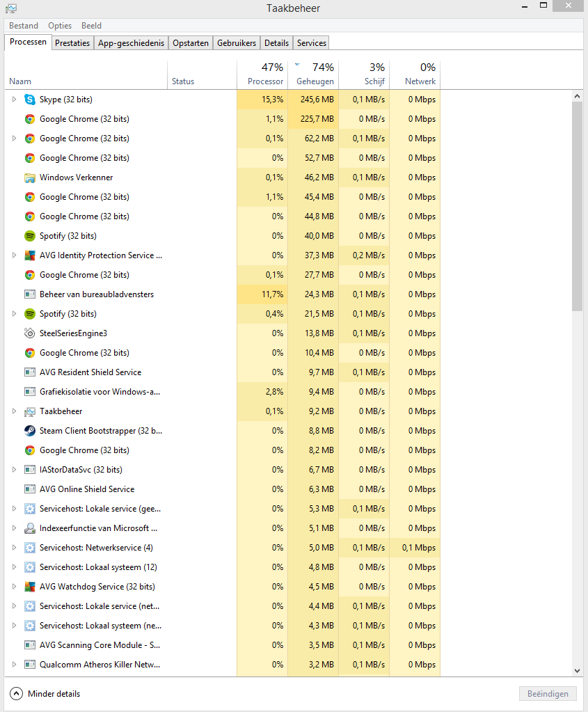Select the Processen tab
Viewport: 588px width, 712px height.
[28, 42]
